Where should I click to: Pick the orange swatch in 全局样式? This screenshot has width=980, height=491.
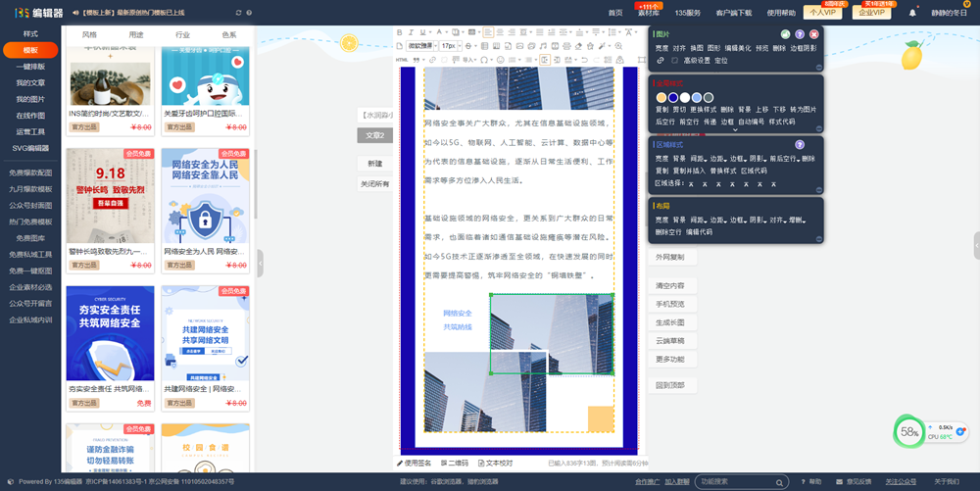[x=661, y=97]
